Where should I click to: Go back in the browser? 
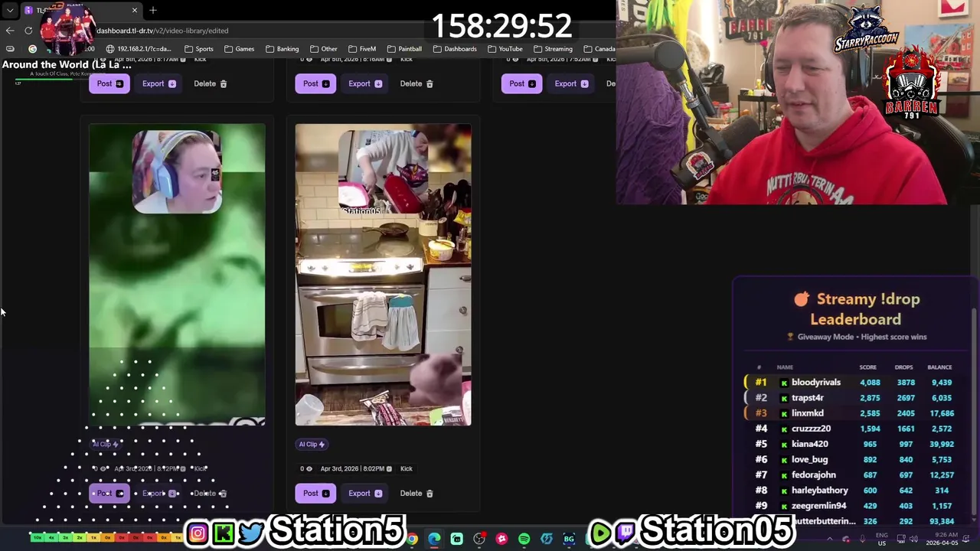pyautogui.click(x=9, y=31)
